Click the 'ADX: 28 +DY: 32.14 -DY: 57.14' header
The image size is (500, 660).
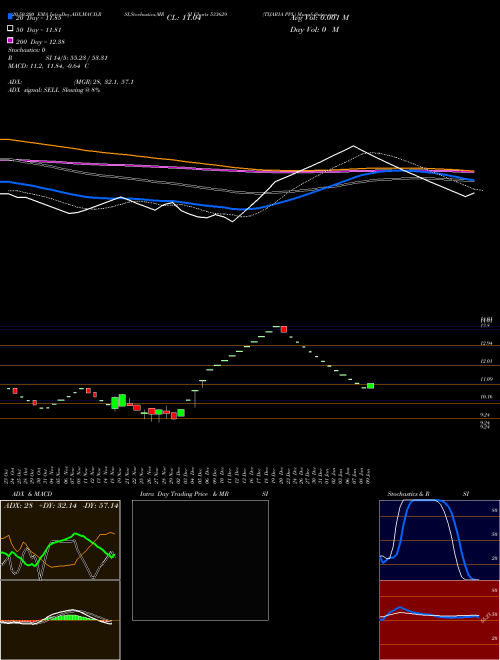61,506
